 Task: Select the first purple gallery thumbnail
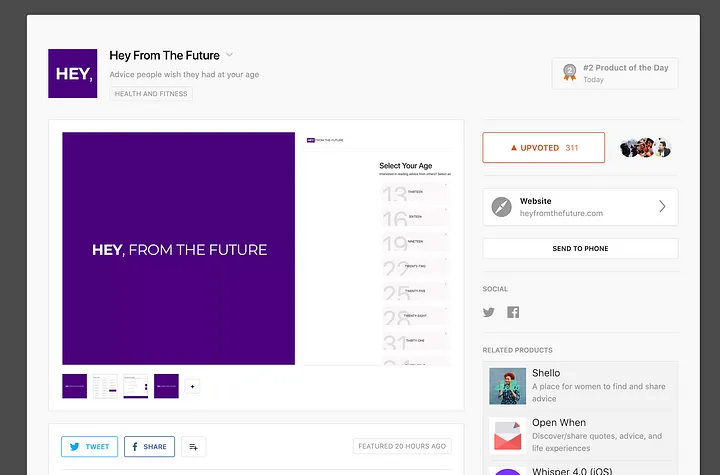pyautogui.click(x=74, y=386)
